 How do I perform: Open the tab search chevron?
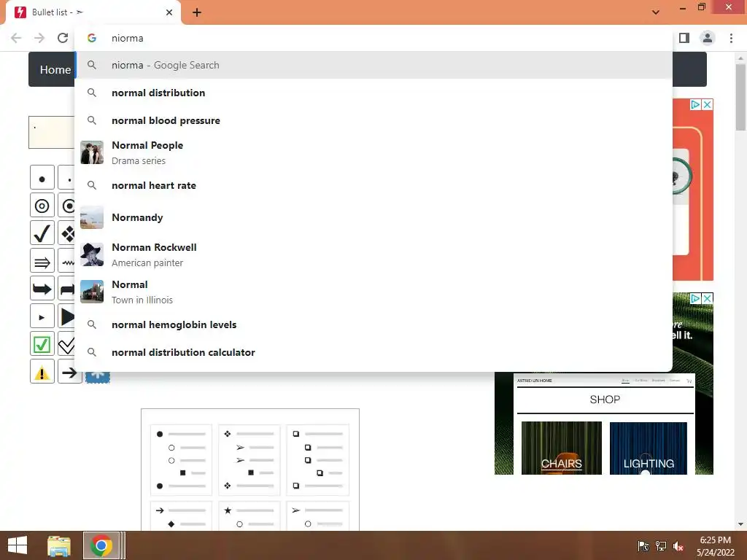pyautogui.click(x=656, y=12)
